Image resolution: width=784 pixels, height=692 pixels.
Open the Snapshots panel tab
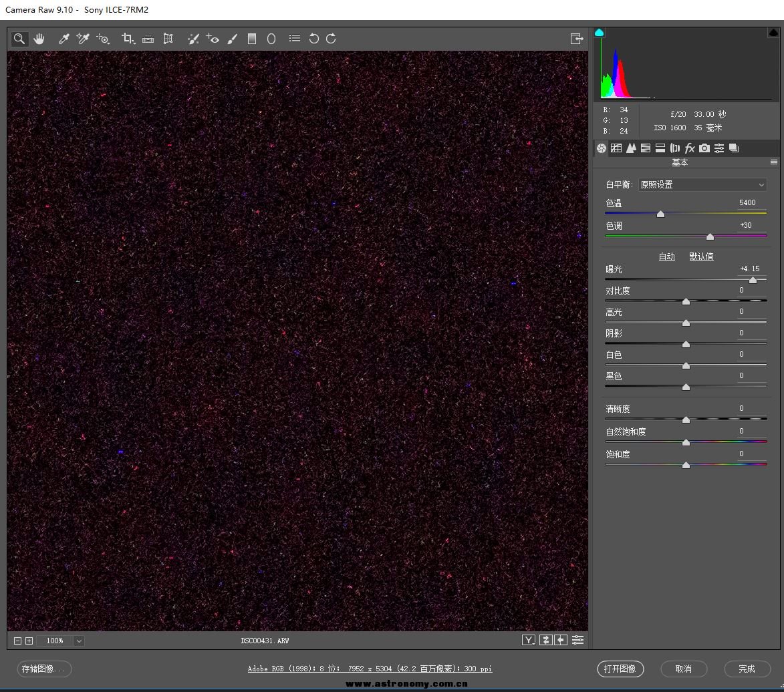tap(734, 148)
